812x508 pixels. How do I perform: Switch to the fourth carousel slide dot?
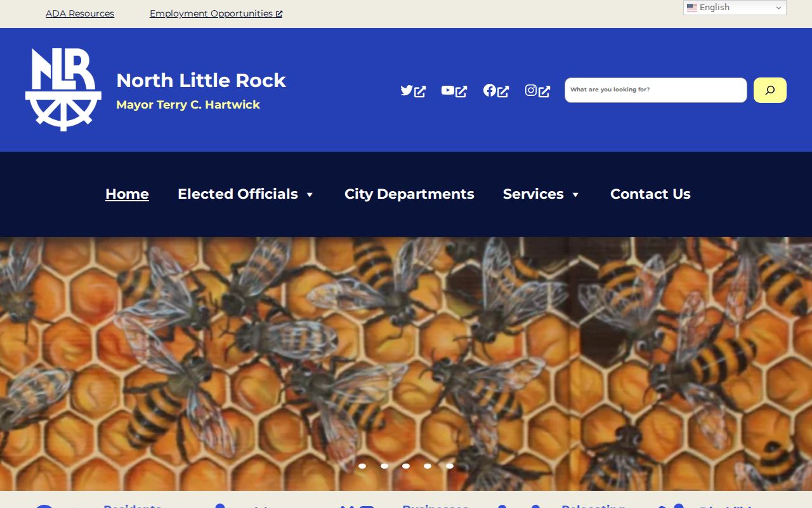point(428,466)
